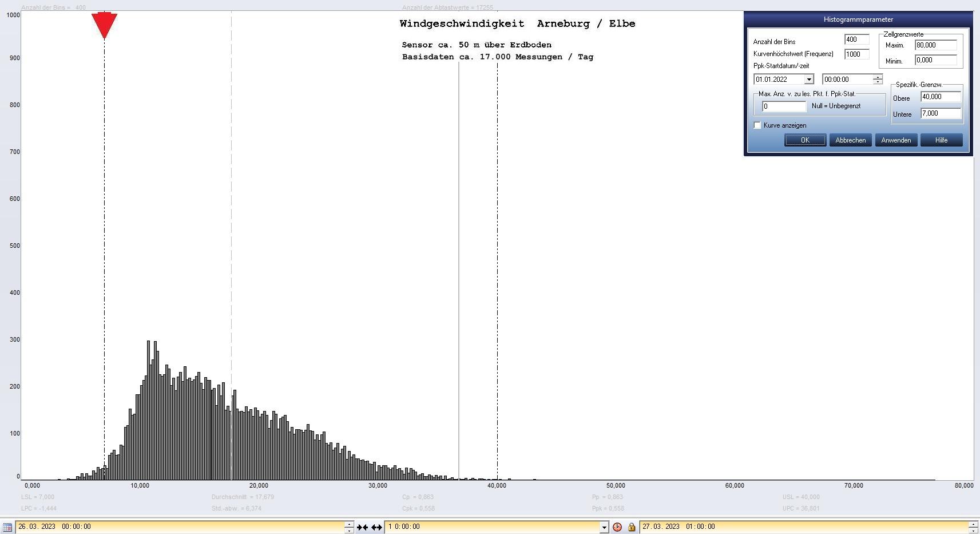Click the expand time range arrows icon

coord(376,527)
